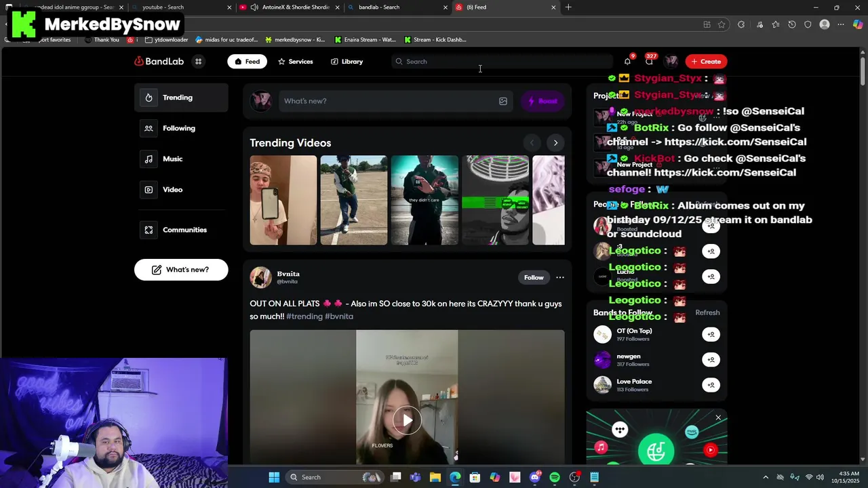Close the promo banner with X
868x488 pixels.
pyautogui.click(x=718, y=418)
